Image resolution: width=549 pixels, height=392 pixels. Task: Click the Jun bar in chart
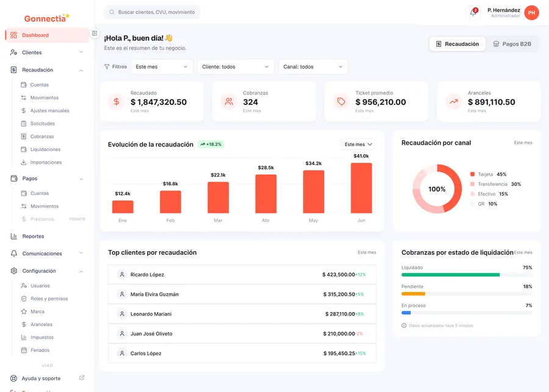coord(361,188)
